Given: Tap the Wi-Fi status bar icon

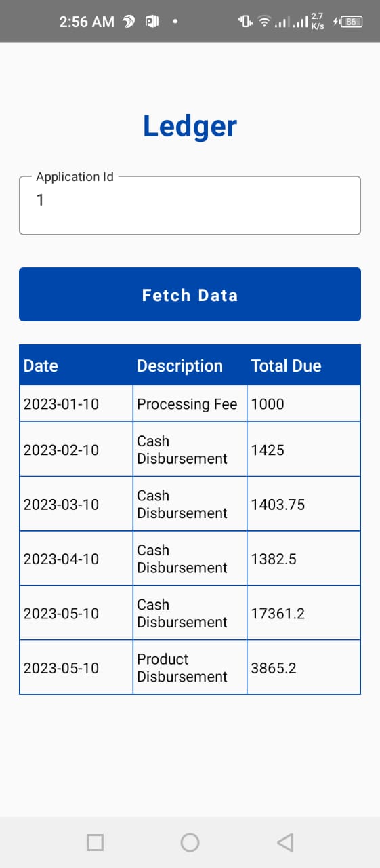Looking at the screenshot, I should (x=263, y=22).
